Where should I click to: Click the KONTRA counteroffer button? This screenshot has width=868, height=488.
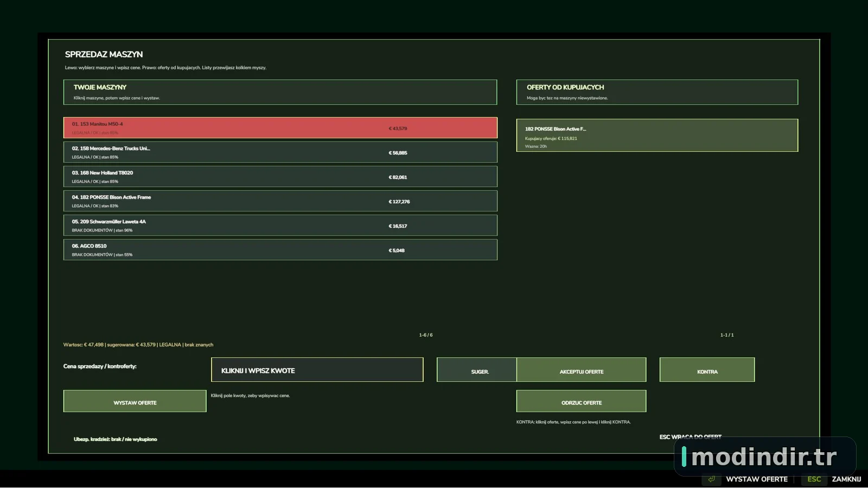707,370
